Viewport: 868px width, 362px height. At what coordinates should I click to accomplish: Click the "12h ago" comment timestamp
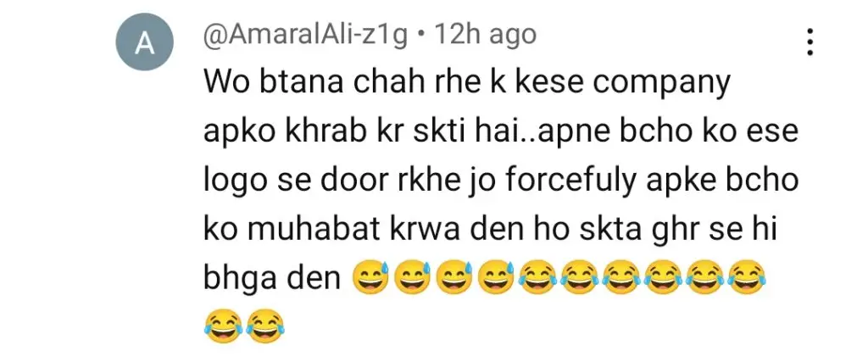pos(486,36)
